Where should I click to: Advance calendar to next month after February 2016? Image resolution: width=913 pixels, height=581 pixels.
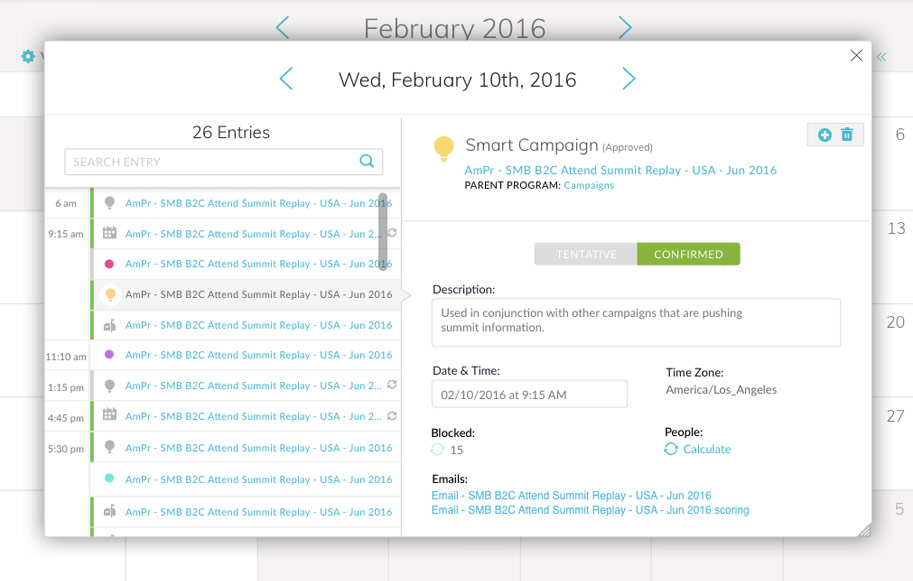(625, 28)
